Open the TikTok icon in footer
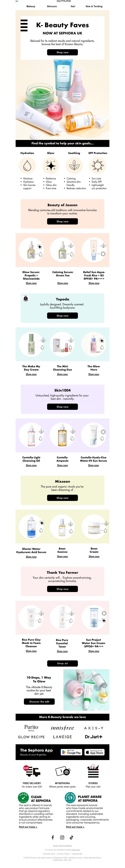 [x=71, y=837]
